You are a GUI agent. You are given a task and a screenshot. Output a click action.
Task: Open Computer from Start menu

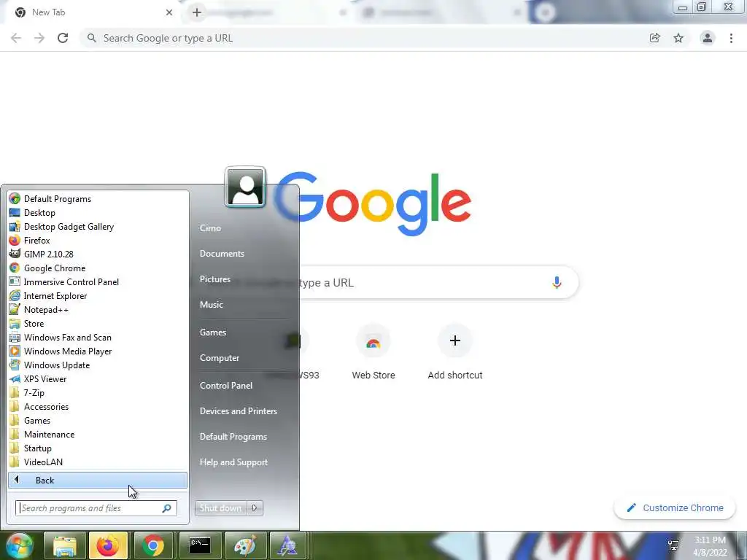point(219,358)
